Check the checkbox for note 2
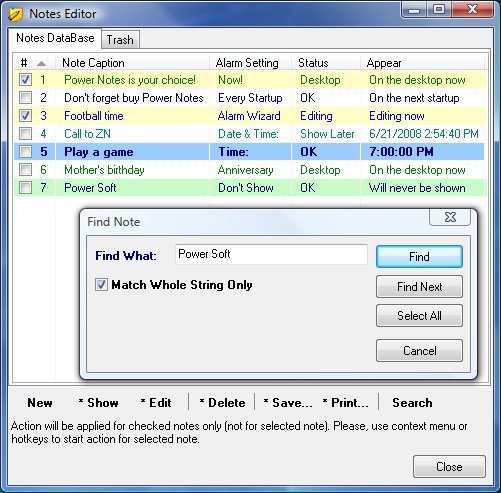 coord(25,98)
